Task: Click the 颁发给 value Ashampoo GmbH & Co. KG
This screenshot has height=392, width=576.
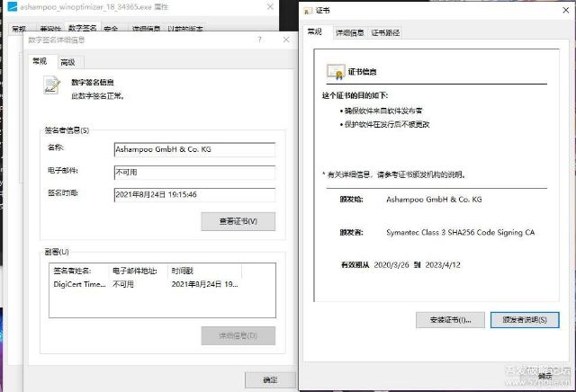Action: click(434, 200)
